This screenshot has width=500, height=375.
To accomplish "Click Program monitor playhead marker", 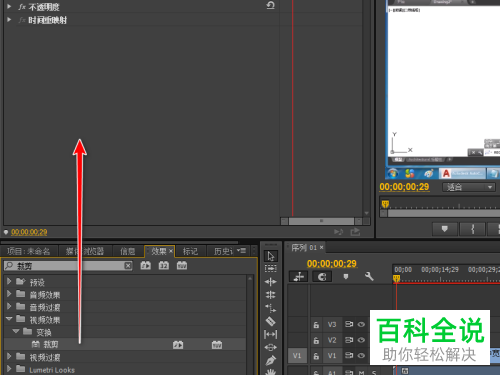I will 385,204.
